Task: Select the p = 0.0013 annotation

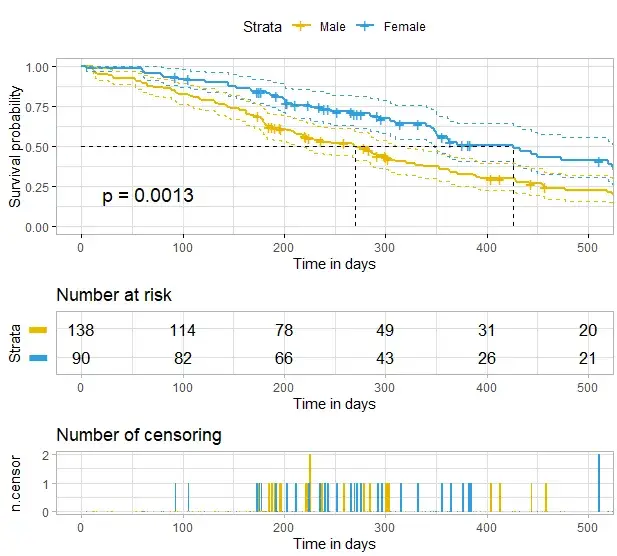Action: (148, 196)
